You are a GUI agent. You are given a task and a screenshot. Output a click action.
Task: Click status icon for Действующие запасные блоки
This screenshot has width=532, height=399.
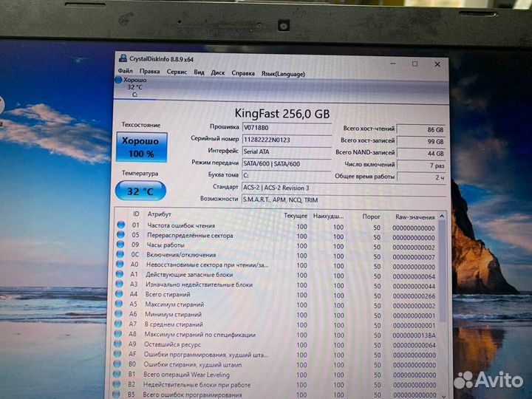(x=119, y=274)
